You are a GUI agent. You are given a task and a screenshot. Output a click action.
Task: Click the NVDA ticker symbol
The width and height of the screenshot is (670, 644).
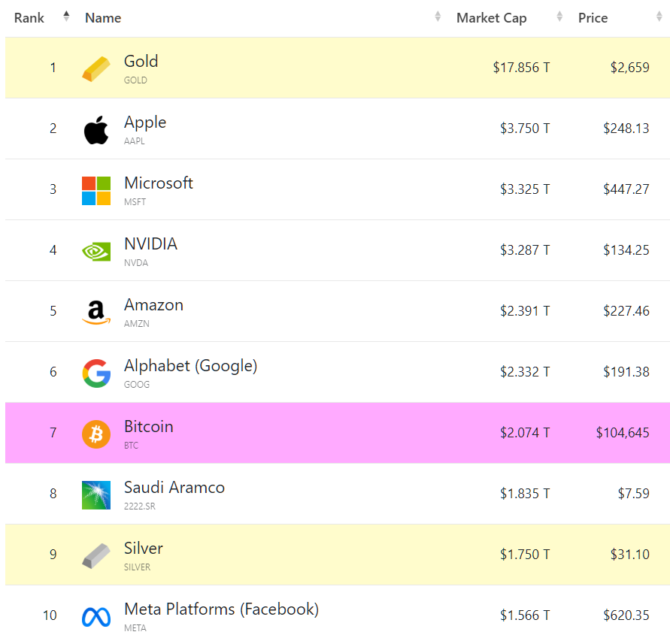[136, 263]
